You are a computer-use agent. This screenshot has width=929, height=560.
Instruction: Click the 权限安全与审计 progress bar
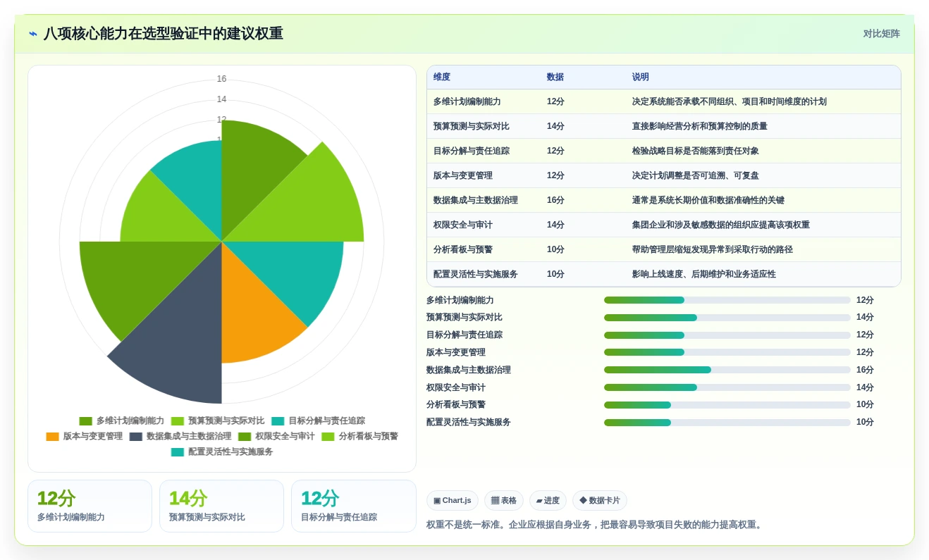point(727,387)
